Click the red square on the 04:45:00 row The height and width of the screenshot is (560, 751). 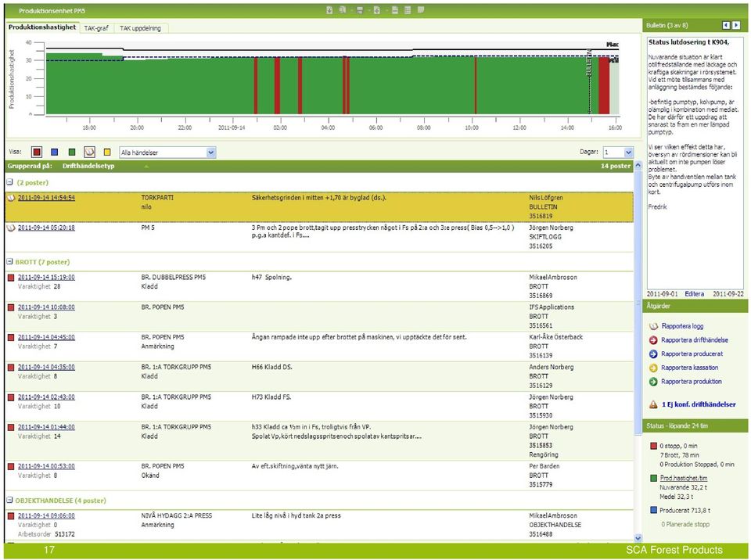11,338
